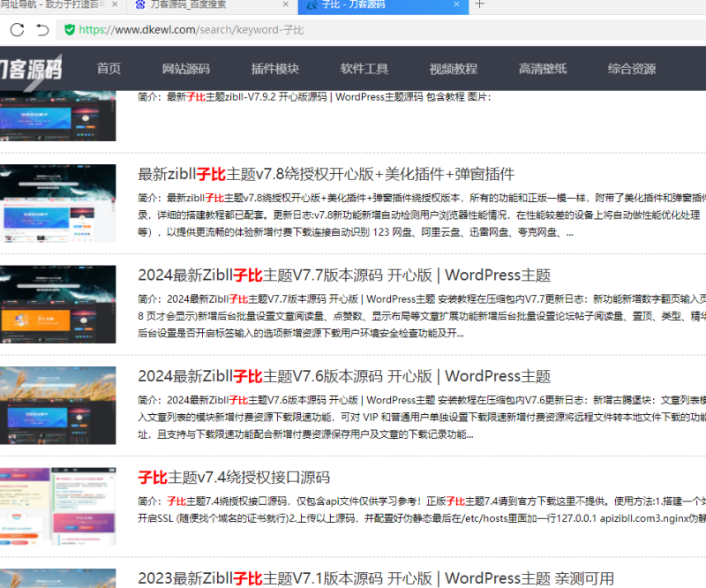Image resolution: width=706 pixels, height=588 pixels.
Task: Click the green security shield in the address bar
Action: [x=70, y=29]
